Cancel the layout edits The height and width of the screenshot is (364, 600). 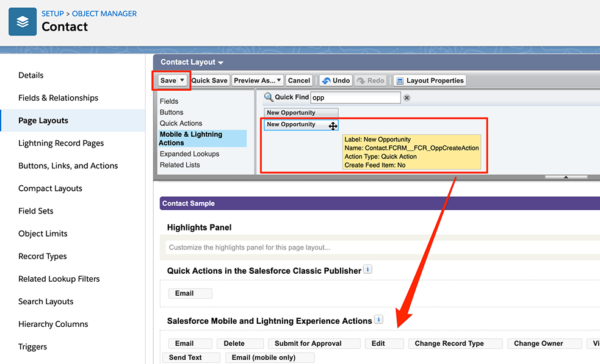pos(299,80)
